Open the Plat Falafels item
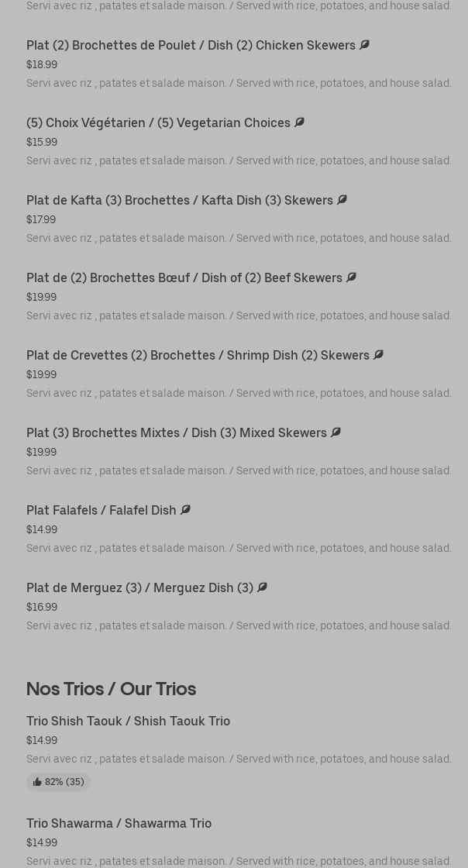This screenshot has width=468, height=868. point(101,510)
